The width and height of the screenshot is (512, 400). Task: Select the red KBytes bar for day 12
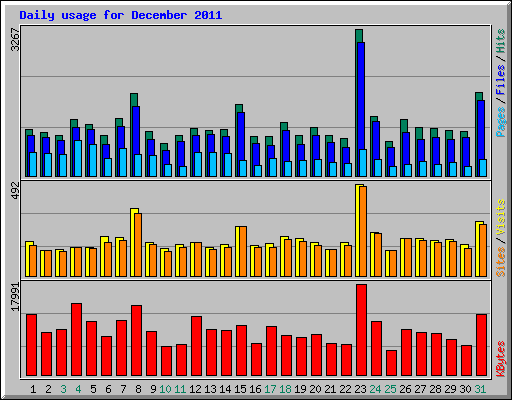pyautogui.click(x=196, y=346)
